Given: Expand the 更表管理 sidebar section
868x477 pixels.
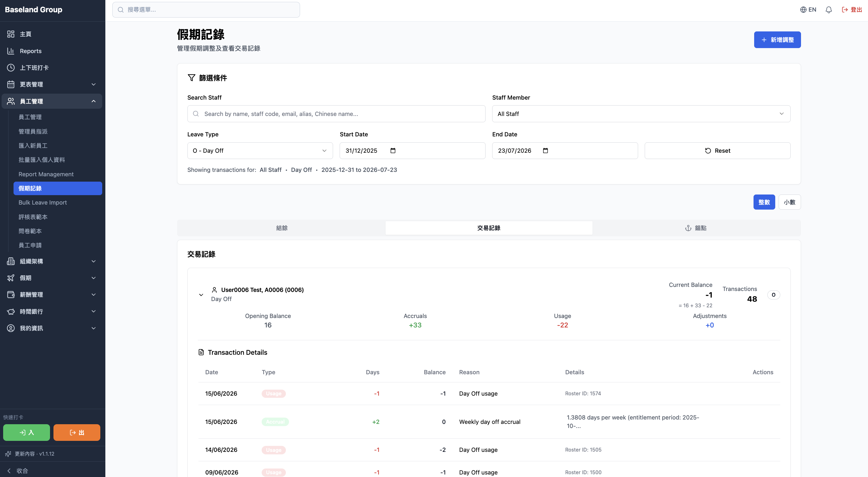Looking at the screenshot, I should coord(53,84).
